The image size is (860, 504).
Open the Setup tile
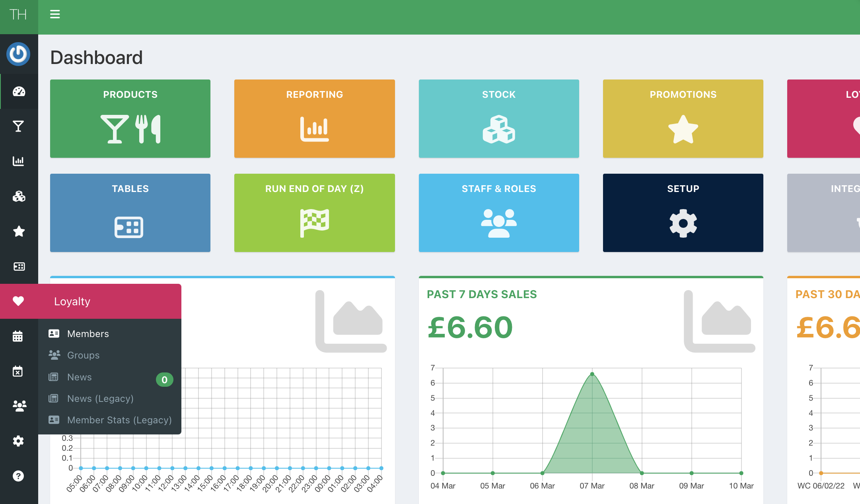tap(683, 213)
